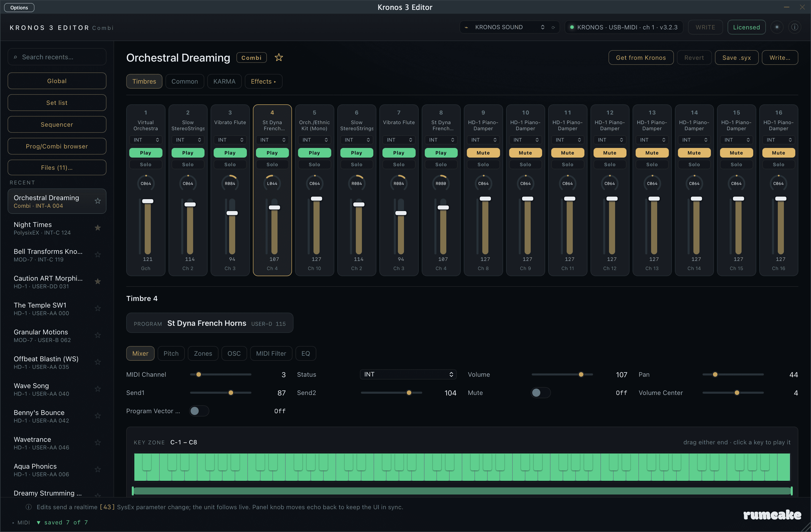The height and width of the screenshot is (532, 811).
Task: Star the Night Times recent entry
Action: coord(98,228)
